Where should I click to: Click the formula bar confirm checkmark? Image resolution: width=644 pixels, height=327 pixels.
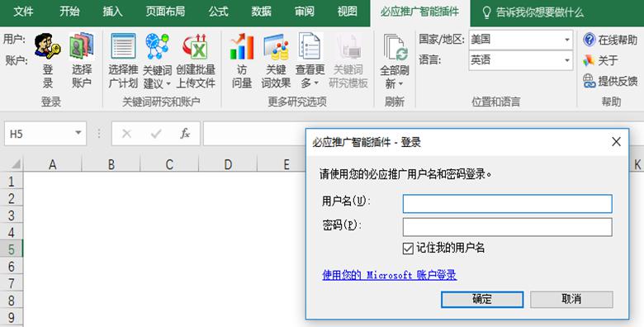pos(156,134)
